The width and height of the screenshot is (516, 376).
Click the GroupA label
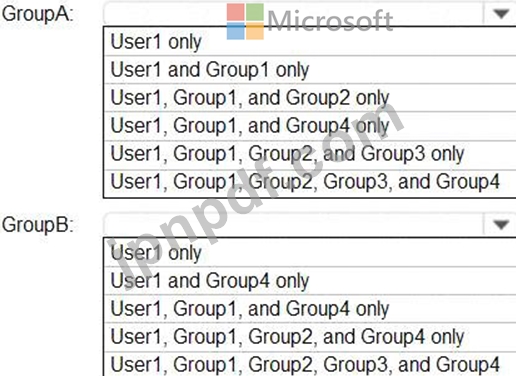[37, 14]
